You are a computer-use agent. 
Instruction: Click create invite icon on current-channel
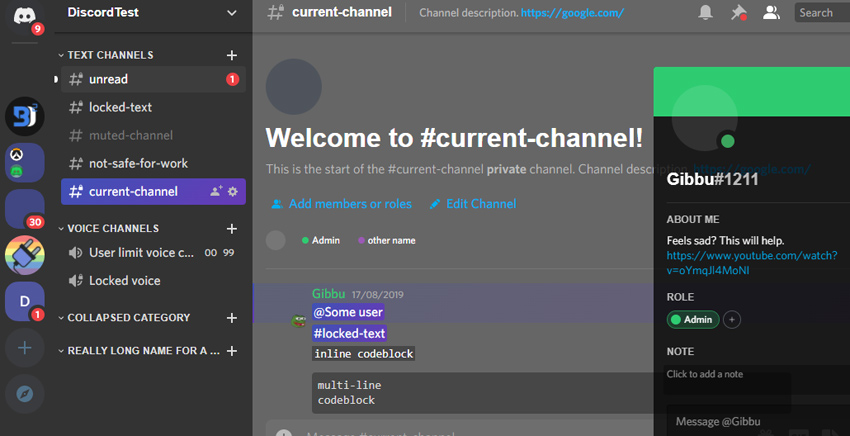216,191
